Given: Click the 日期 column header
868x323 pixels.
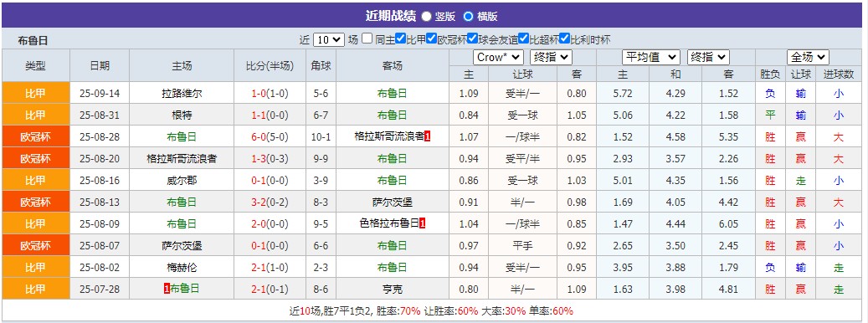Looking at the screenshot, I should pos(100,66).
